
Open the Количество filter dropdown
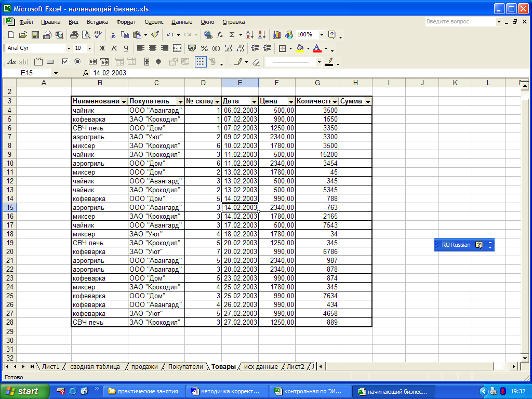[335, 101]
